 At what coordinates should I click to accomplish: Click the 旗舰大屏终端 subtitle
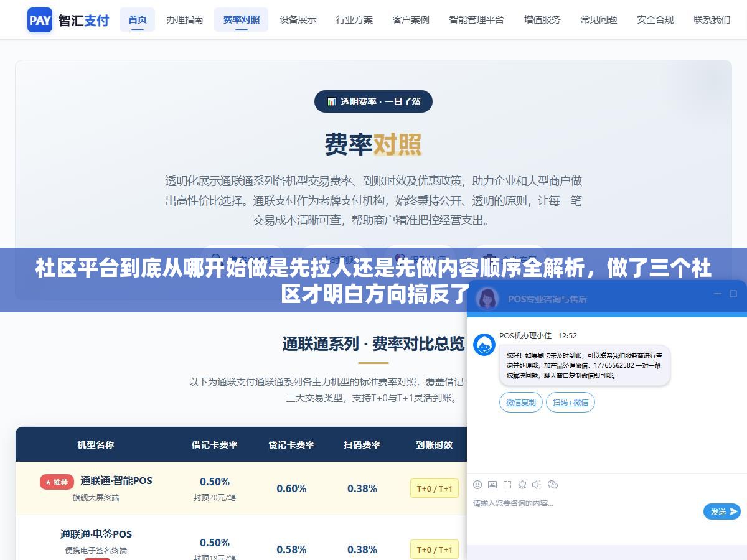point(96,497)
